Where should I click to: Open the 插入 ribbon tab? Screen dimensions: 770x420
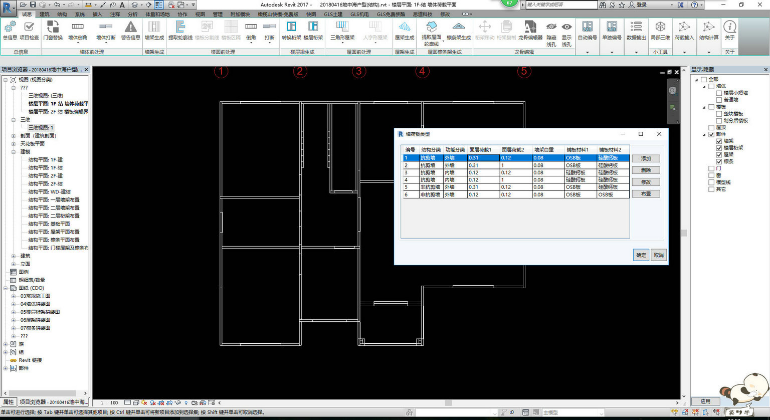[97, 14]
